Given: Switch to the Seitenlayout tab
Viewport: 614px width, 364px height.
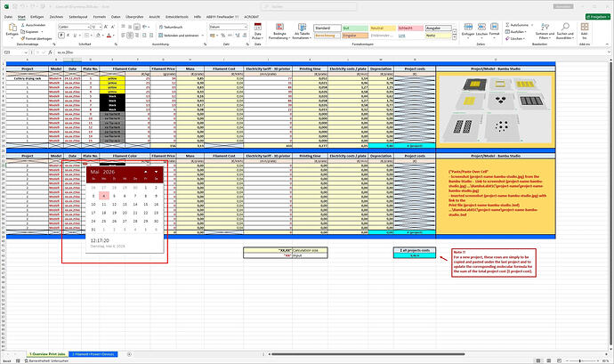Looking at the screenshot, I should pos(78,17).
